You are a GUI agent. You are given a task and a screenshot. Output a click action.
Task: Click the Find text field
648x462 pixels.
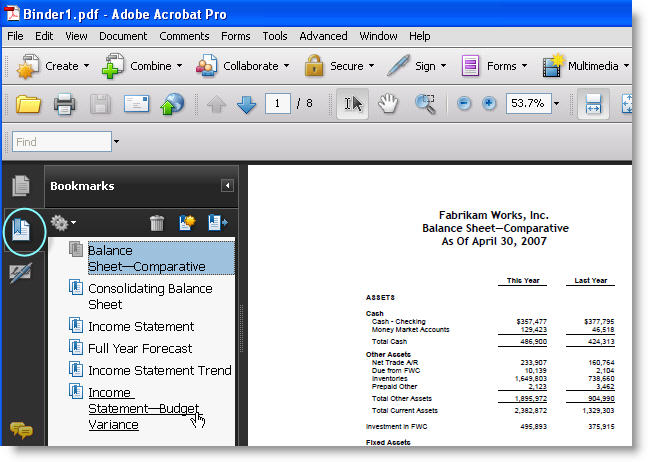pyautogui.click(x=62, y=142)
